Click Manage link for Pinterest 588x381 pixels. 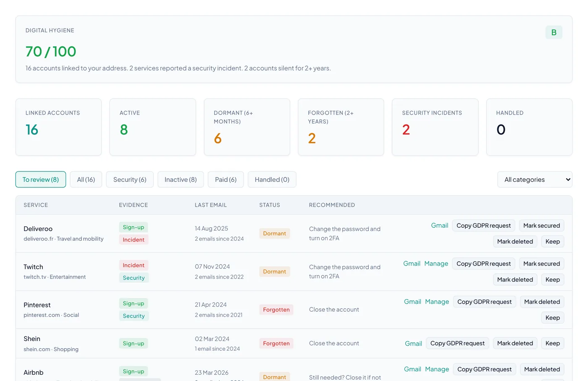click(x=437, y=302)
